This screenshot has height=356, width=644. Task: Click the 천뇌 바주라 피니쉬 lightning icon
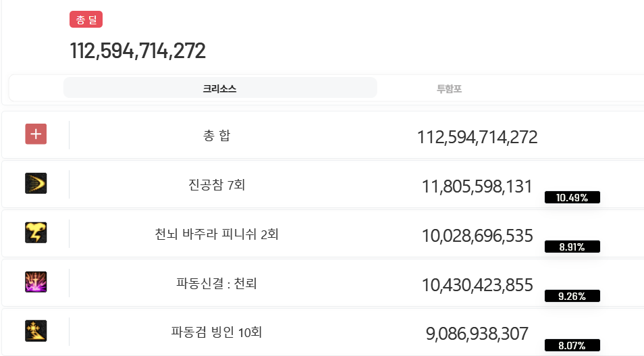point(36,232)
